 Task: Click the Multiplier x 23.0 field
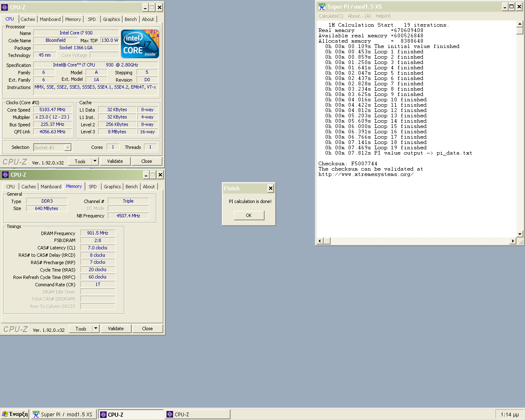52,117
